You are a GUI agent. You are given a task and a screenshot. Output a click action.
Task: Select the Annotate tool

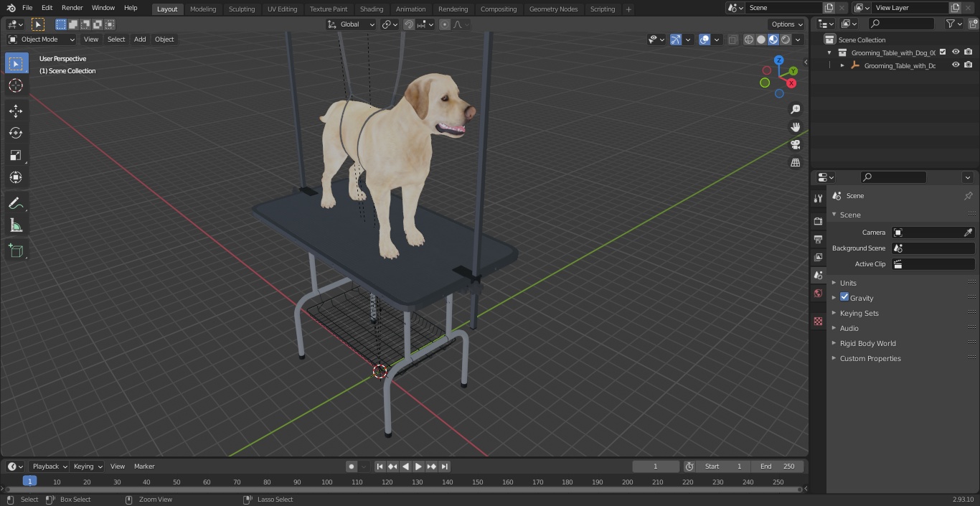click(16, 204)
